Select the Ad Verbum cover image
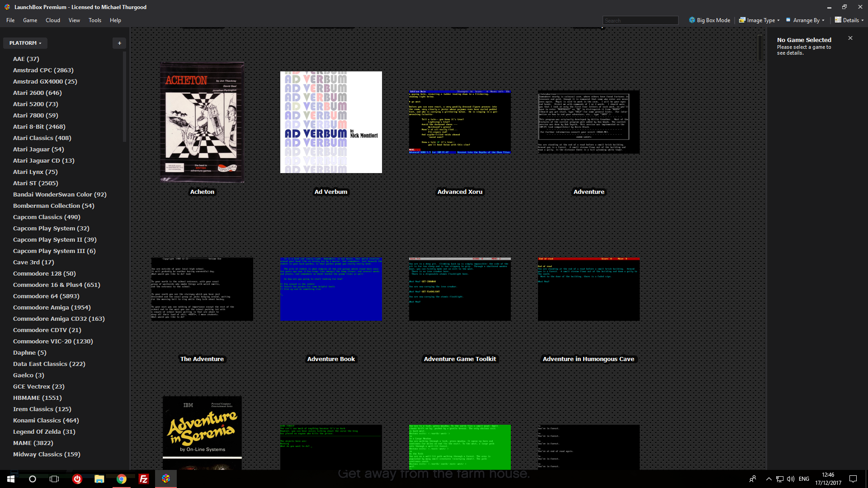868x488 pixels. click(x=331, y=122)
